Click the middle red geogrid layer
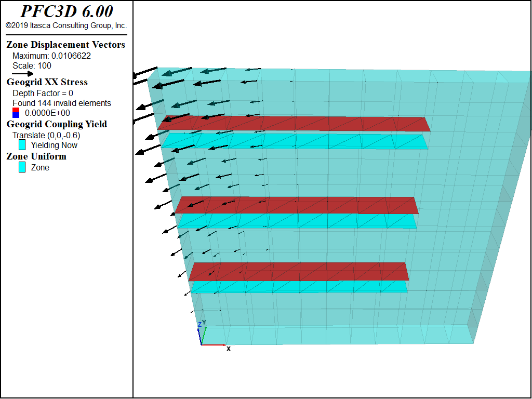Image resolution: width=532 pixels, height=399 pixels. coord(297,205)
